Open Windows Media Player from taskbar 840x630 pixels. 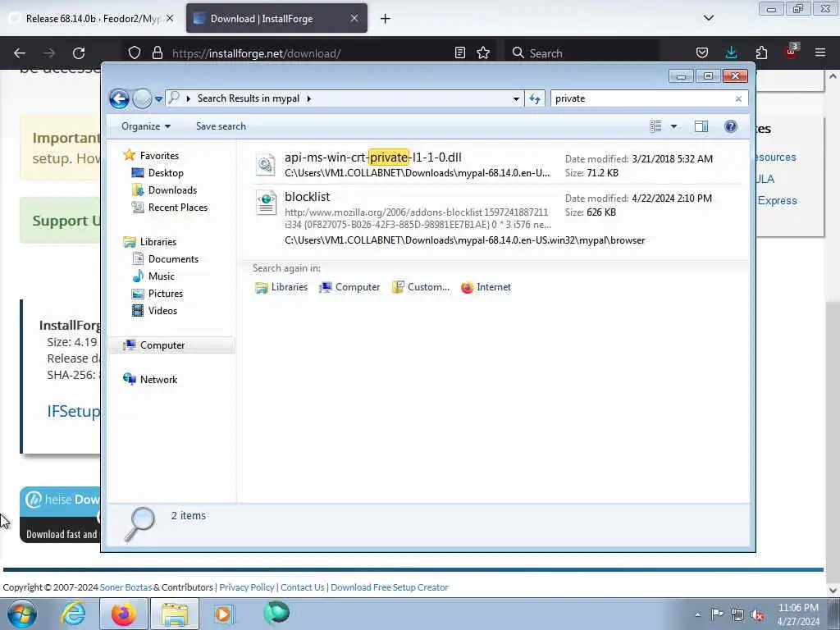point(224,614)
